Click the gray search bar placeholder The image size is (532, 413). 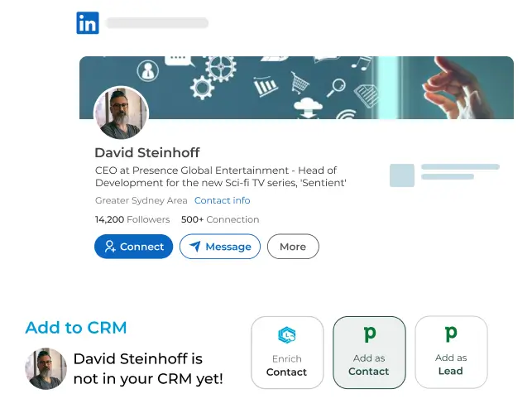(157, 23)
